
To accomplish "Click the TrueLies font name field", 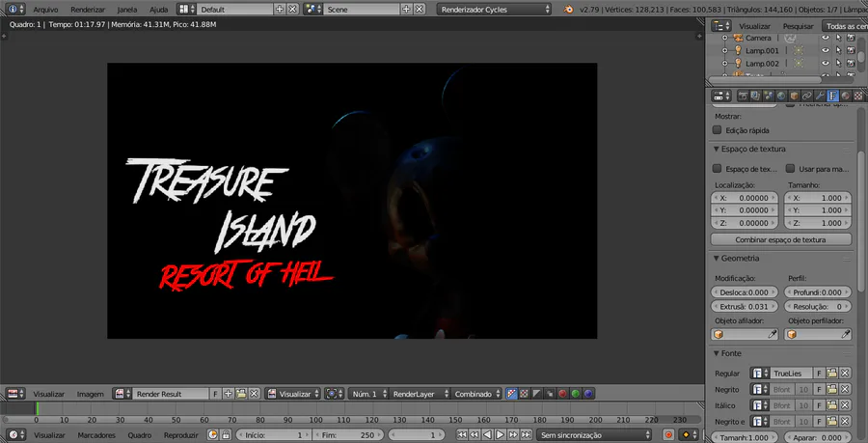I will [792, 374].
